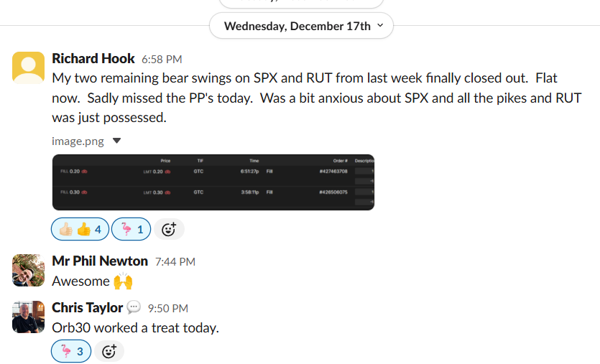Open Mr Phil Newton's profile via name

coord(100,261)
